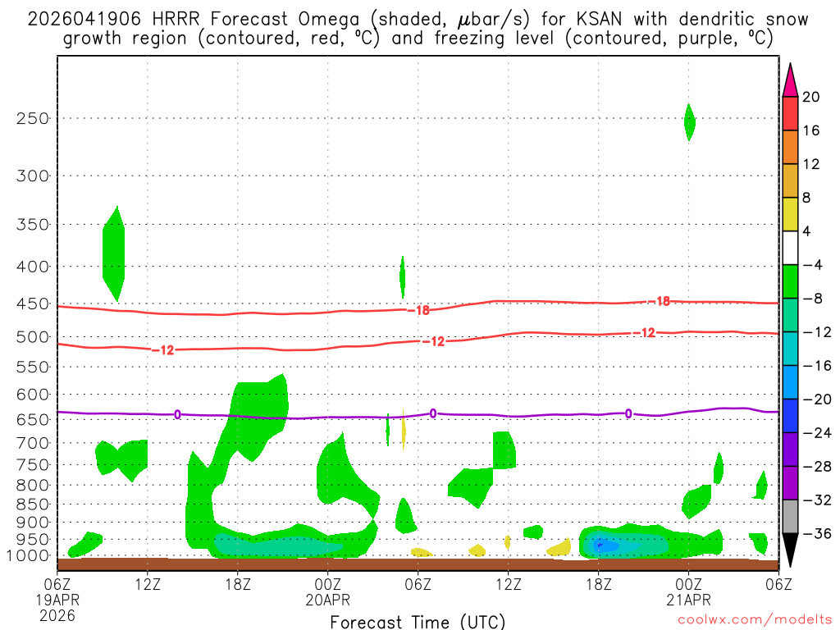
Task: Click the 900 pressure level label
Action: (x=33, y=523)
